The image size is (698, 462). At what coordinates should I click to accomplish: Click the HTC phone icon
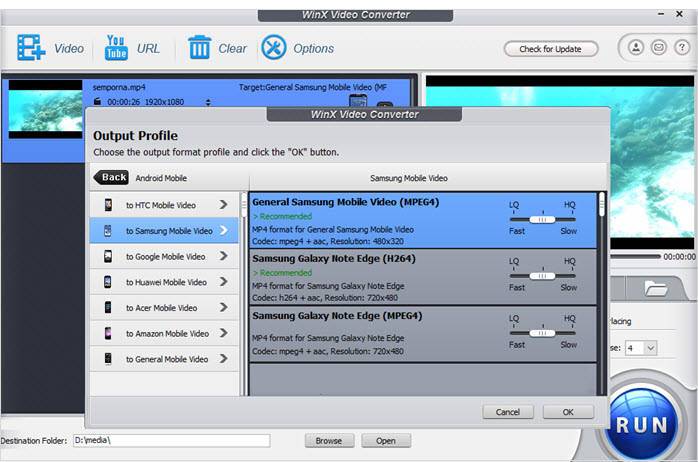click(x=108, y=205)
